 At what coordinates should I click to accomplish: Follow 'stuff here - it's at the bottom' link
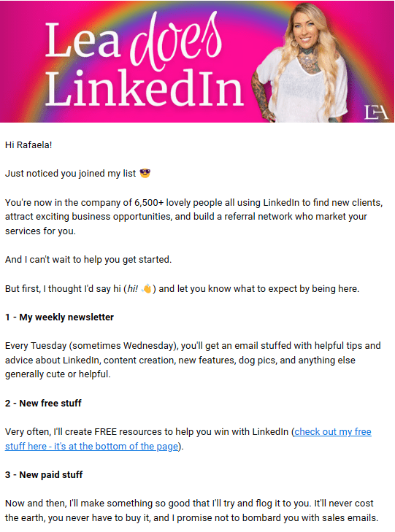coord(91,446)
